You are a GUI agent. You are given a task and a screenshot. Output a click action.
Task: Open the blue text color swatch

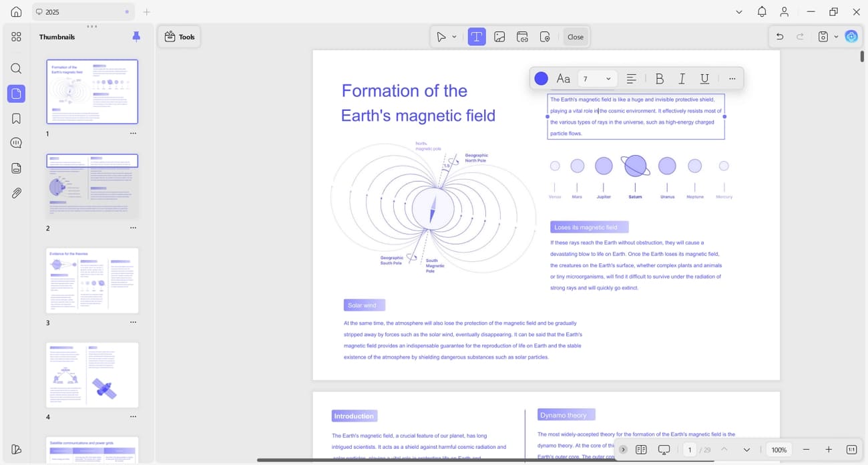541,79
